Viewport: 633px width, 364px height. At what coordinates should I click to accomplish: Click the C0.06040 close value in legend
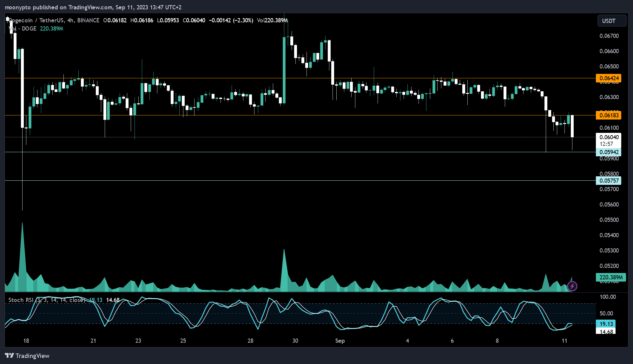pos(194,20)
